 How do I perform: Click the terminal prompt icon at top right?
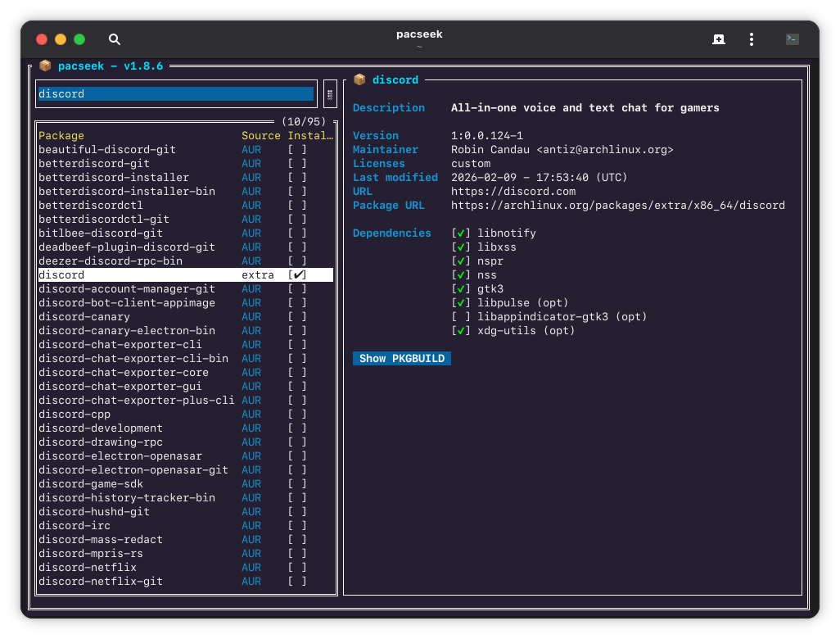click(792, 39)
